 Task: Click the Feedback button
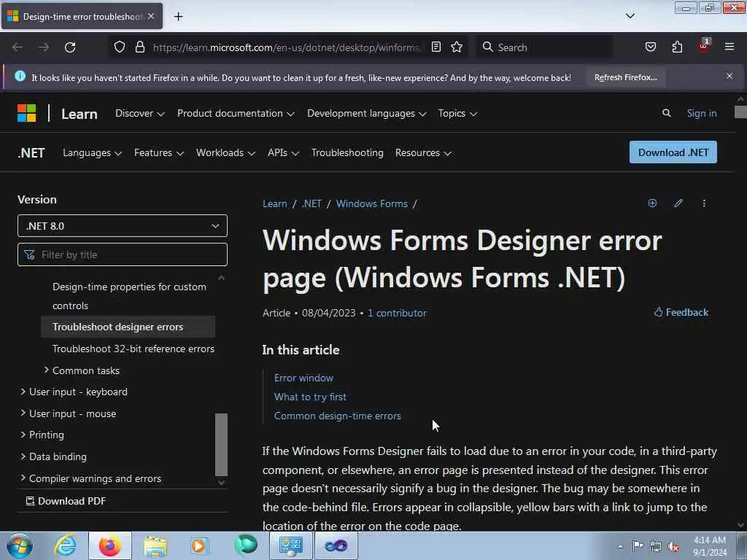click(681, 312)
